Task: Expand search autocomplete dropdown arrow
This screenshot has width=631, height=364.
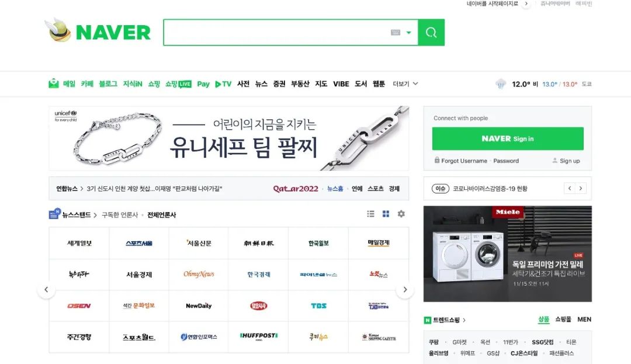Action: (x=409, y=33)
